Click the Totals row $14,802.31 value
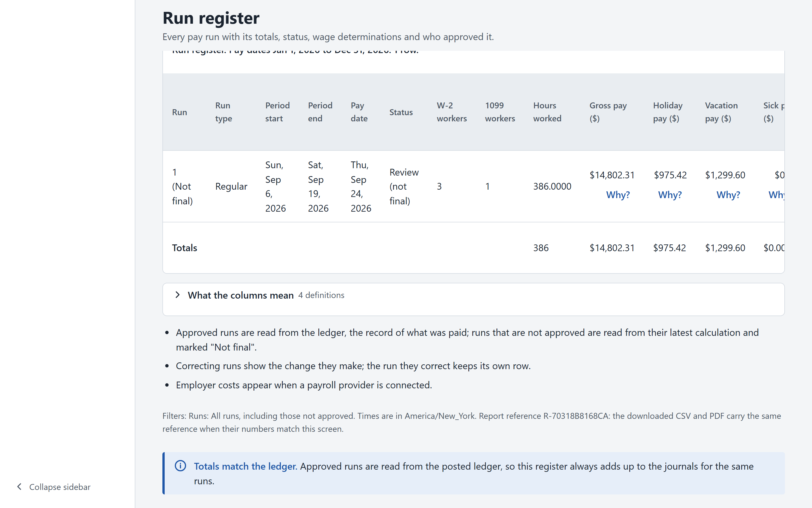 [x=612, y=248]
